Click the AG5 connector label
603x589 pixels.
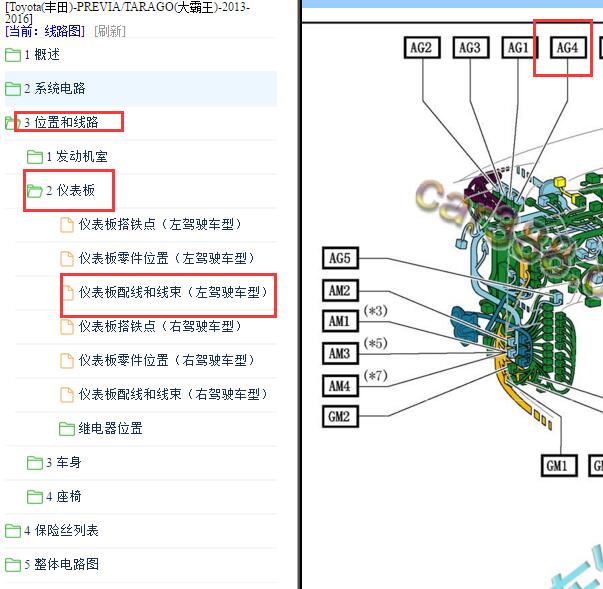(x=340, y=258)
